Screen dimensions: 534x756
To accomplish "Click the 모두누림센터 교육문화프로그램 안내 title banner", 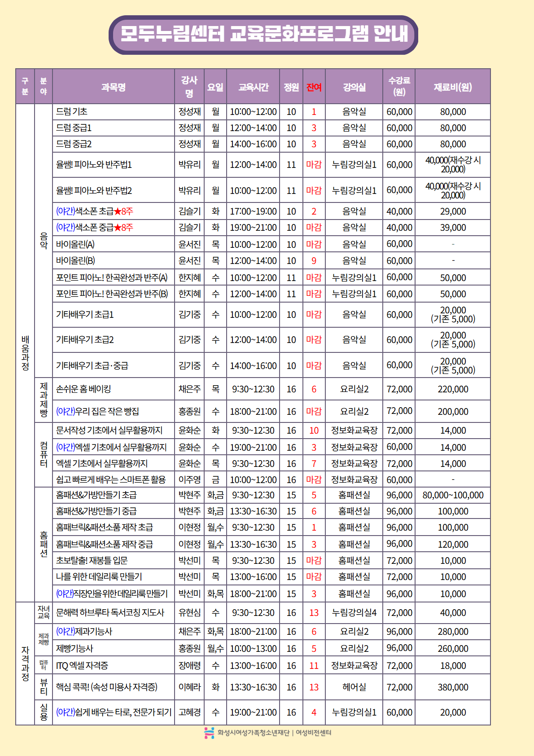I will [263, 35].
